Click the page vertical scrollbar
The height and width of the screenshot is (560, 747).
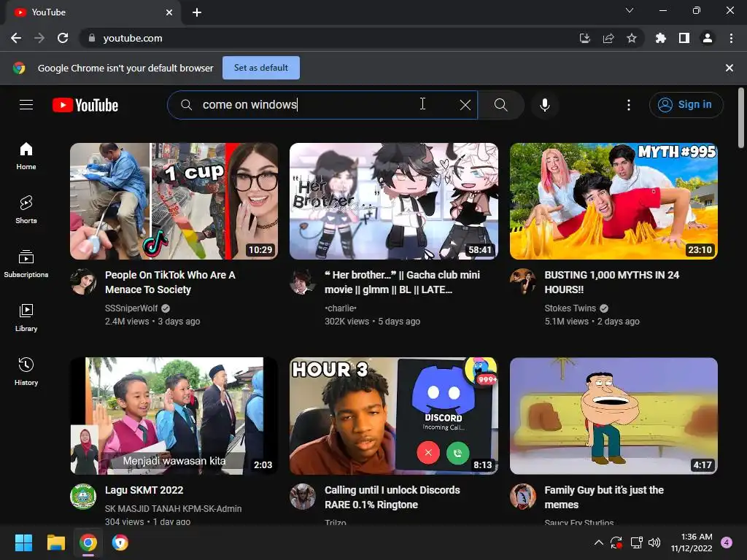(741, 118)
